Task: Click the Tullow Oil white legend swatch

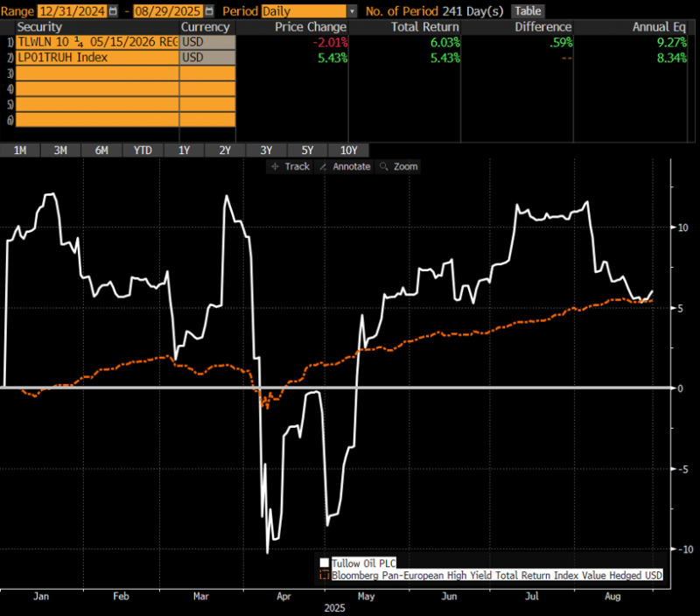Action: [325, 563]
